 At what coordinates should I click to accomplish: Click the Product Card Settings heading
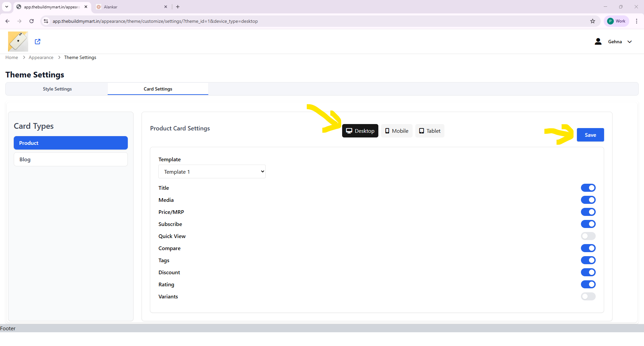[180, 128]
